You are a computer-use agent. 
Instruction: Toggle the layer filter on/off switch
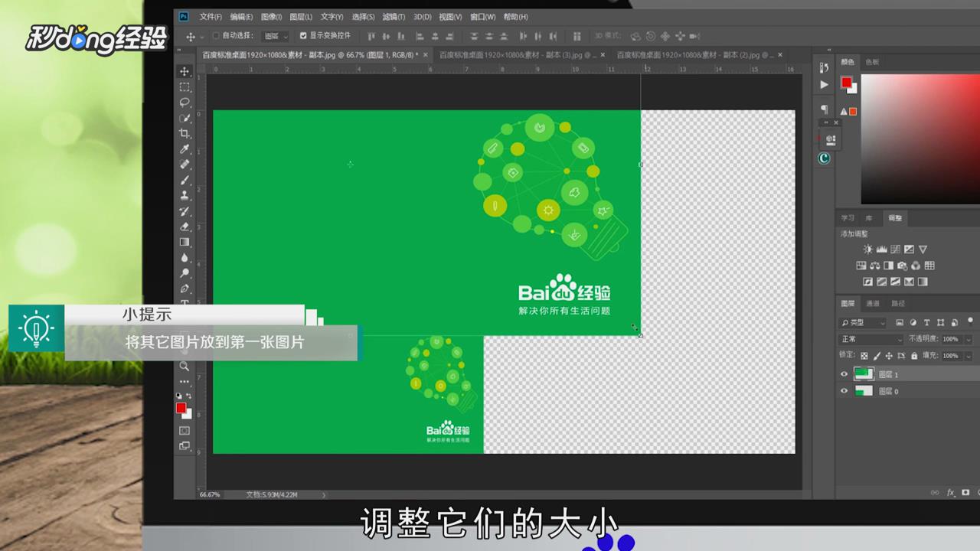pyautogui.click(x=969, y=323)
